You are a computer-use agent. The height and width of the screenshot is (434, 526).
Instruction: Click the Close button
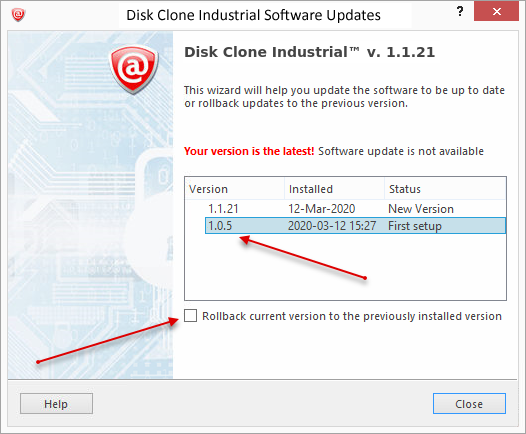tap(469, 404)
